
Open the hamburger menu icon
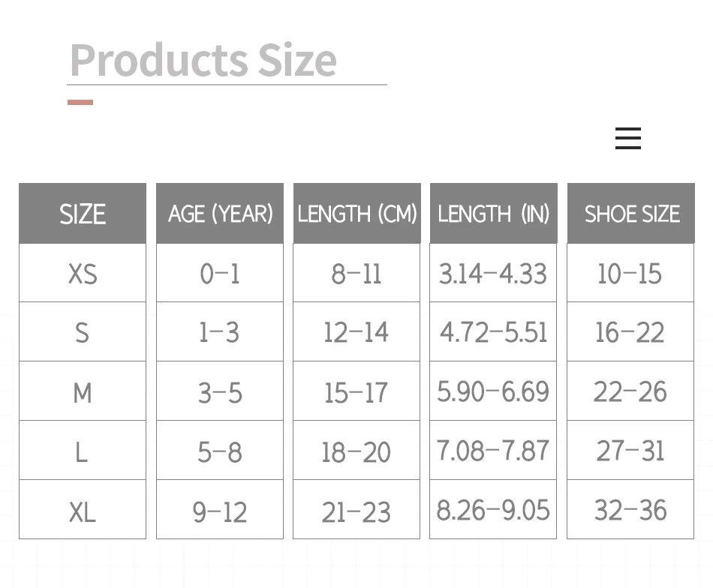[627, 139]
